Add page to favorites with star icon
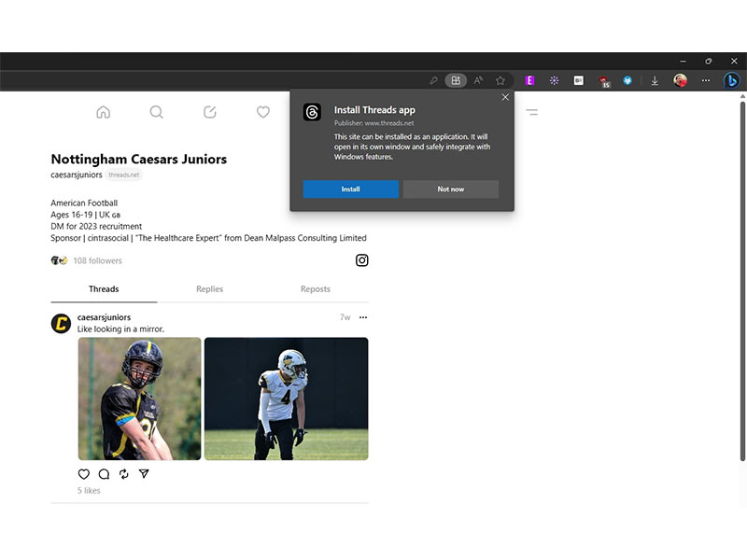The image size is (747, 560). [500, 80]
